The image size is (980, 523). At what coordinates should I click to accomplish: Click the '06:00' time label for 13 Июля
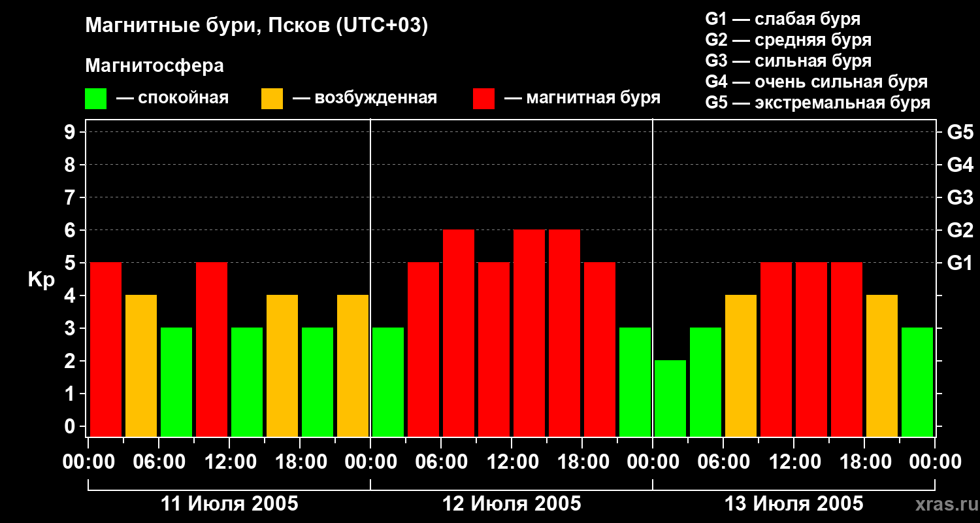[x=723, y=462]
